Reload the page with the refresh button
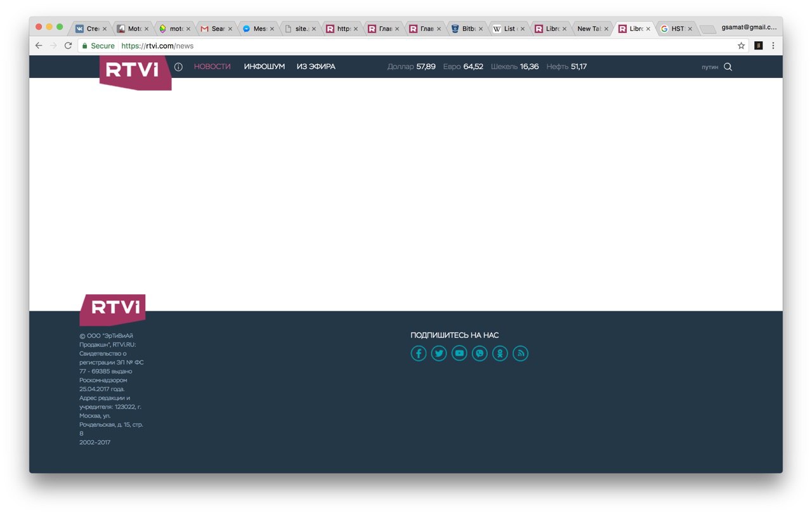The image size is (812, 515). tap(68, 46)
